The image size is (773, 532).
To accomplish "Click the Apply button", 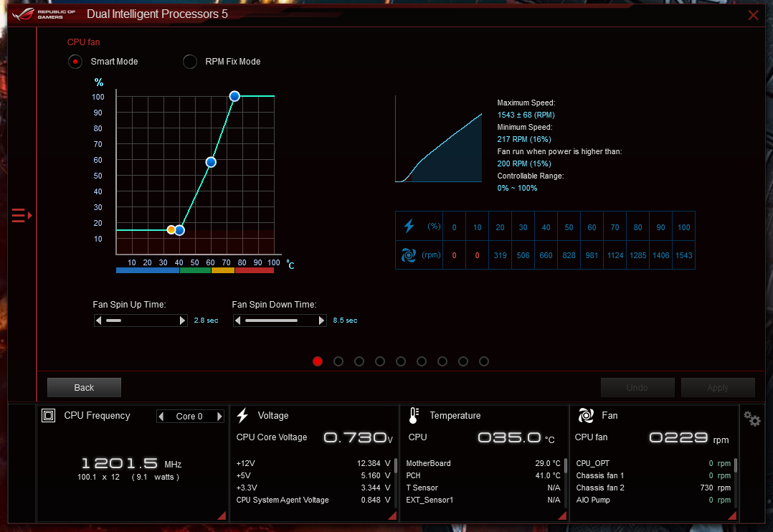I will 718,388.
